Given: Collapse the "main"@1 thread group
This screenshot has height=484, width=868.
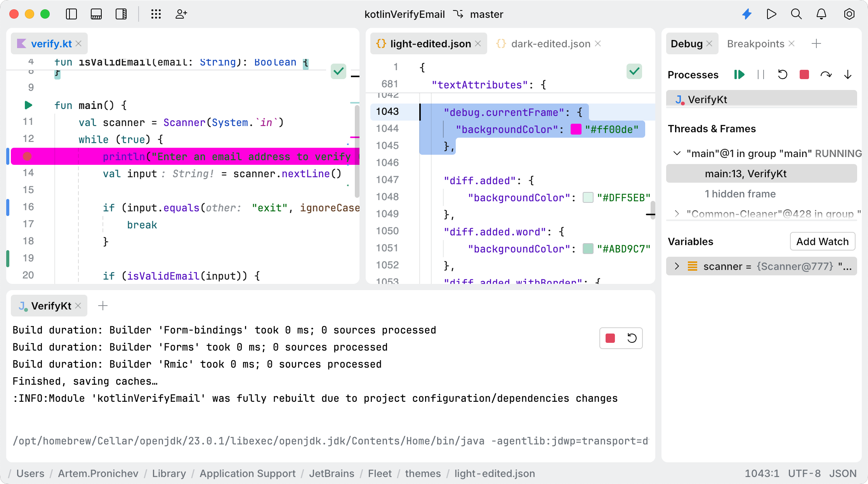Looking at the screenshot, I should pyautogui.click(x=677, y=153).
